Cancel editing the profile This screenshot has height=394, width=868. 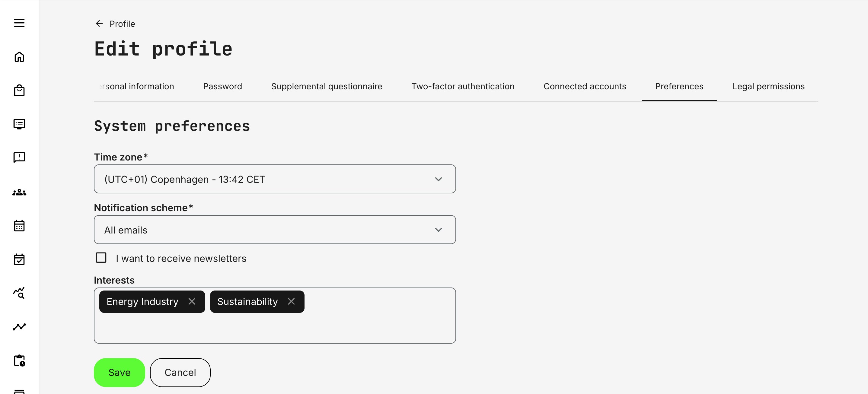pos(180,373)
